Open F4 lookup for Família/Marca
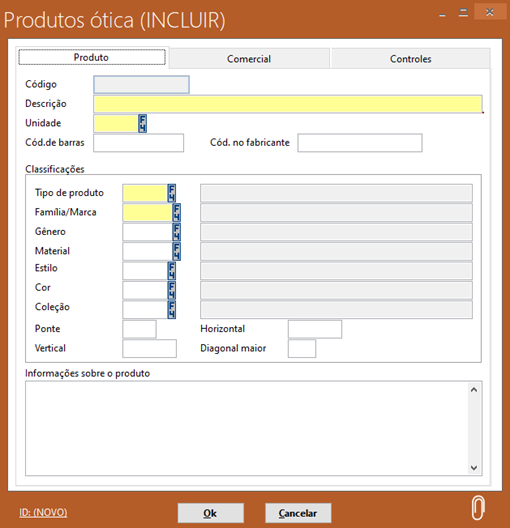Screen dimensions: 510x528 tap(176, 212)
